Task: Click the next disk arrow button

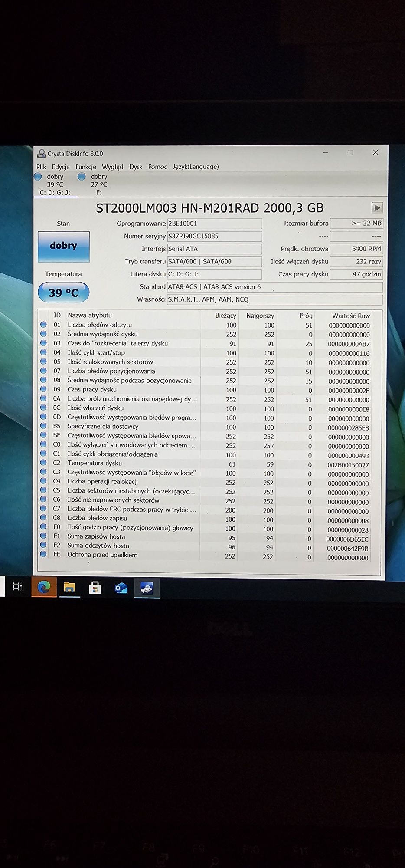Action: (x=377, y=208)
